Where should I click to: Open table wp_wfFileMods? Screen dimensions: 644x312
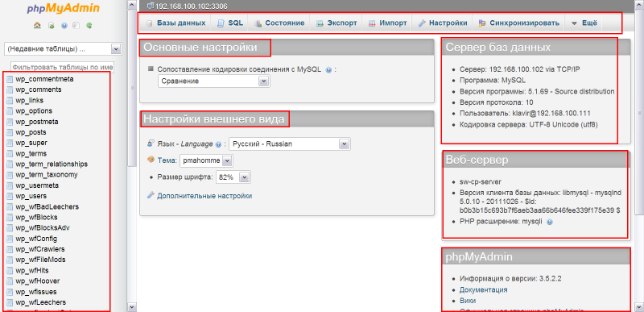[x=41, y=260]
